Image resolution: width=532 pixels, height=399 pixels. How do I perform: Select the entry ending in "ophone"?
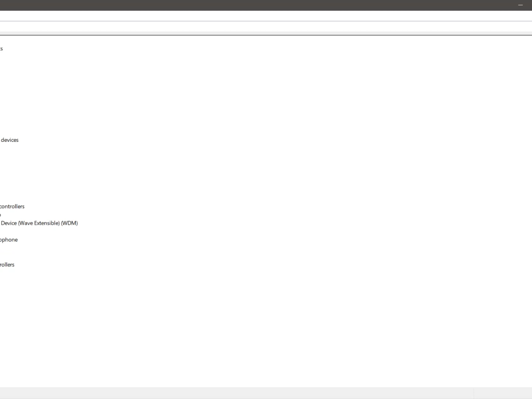click(9, 240)
